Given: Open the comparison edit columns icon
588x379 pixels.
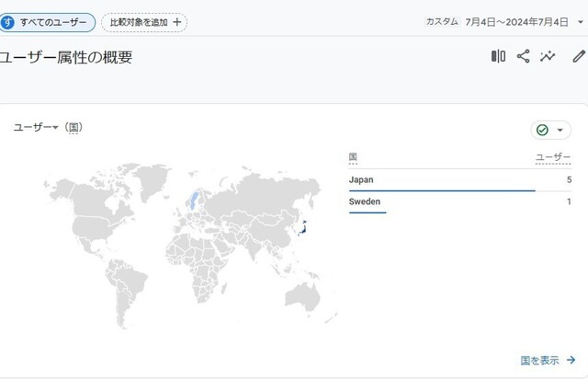Looking at the screenshot, I should pos(498,56).
